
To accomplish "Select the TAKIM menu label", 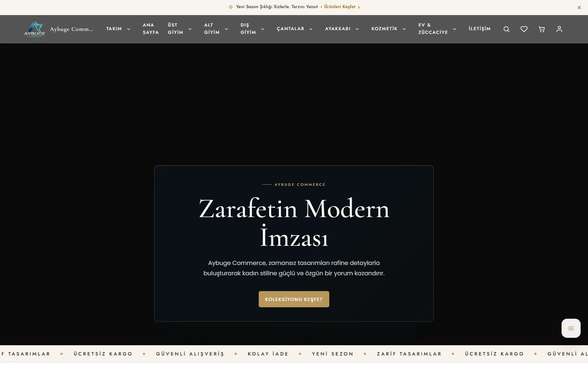I will (x=114, y=29).
